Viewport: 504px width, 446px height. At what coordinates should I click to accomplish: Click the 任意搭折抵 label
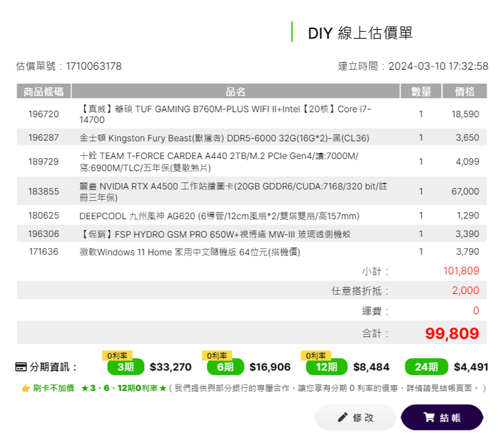pyautogui.click(x=360, y=291)
